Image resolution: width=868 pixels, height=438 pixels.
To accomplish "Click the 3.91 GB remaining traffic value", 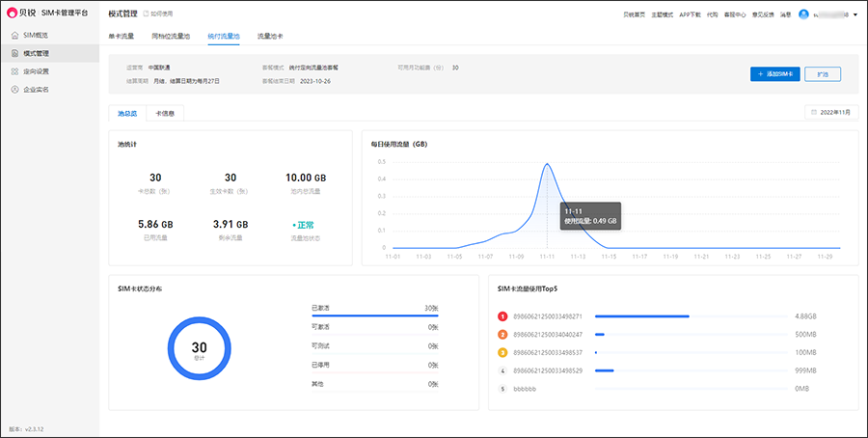I will tap(231, 224).
